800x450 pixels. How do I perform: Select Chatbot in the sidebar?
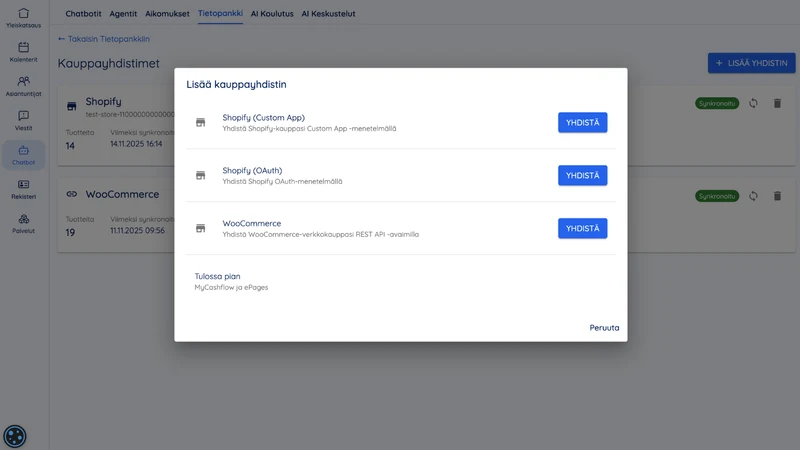[23, 155]
